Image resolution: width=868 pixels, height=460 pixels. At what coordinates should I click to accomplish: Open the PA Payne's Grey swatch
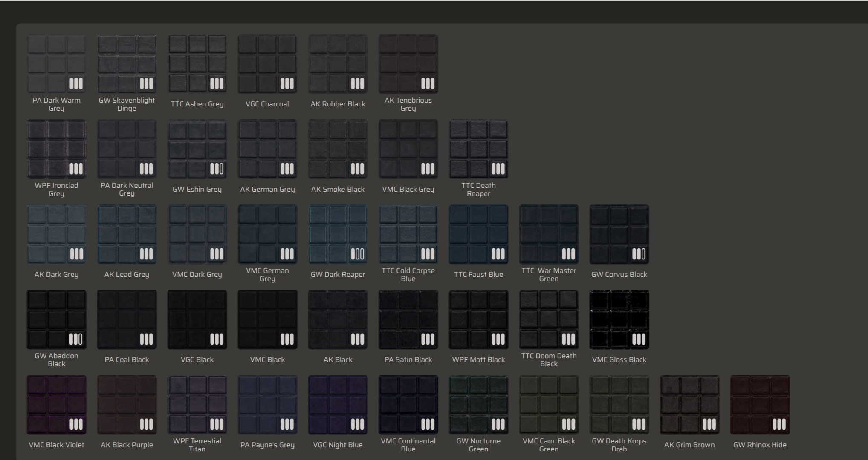[x=267, y=405]
